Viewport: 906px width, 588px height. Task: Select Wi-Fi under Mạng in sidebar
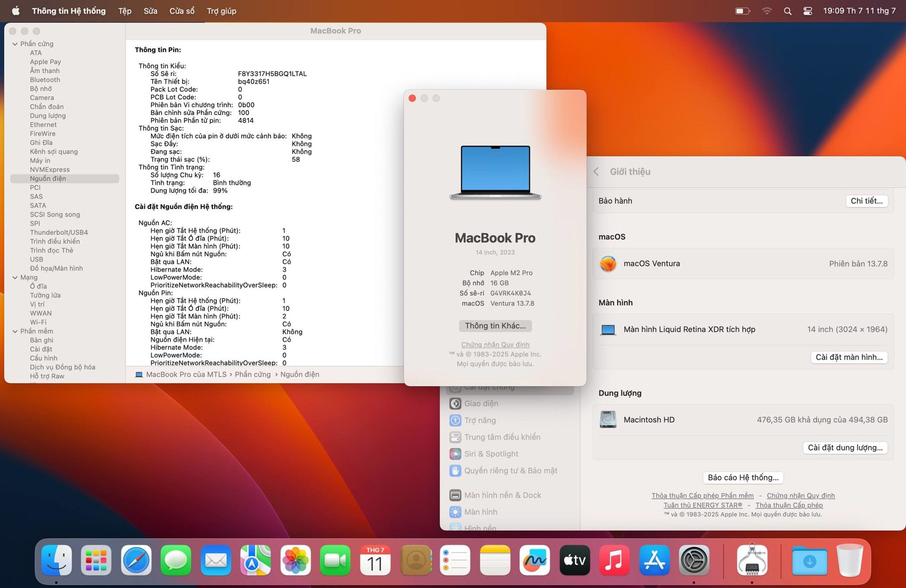coord(38,322)
